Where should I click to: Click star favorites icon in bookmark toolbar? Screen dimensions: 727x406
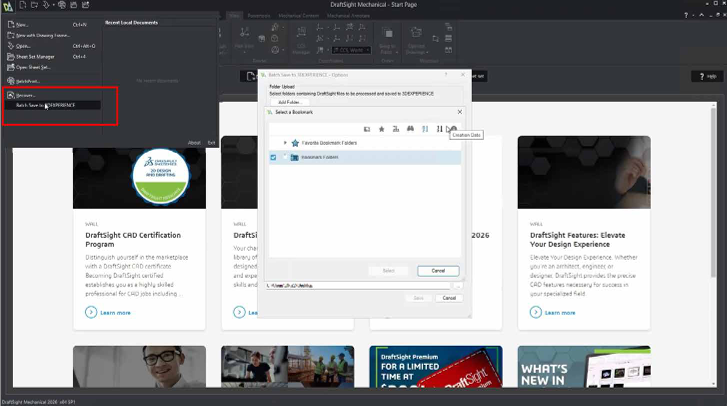click(x=382, y=129)
